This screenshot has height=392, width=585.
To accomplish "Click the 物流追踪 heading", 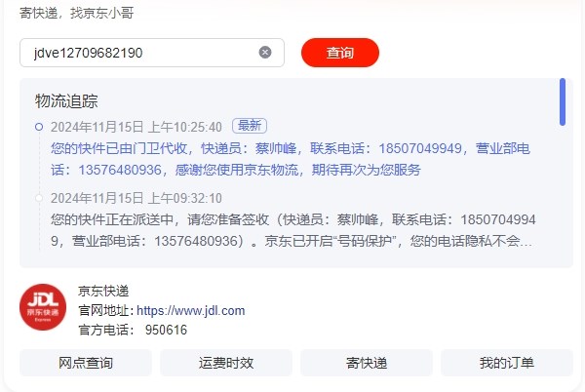I will click(x=66, y=101).
